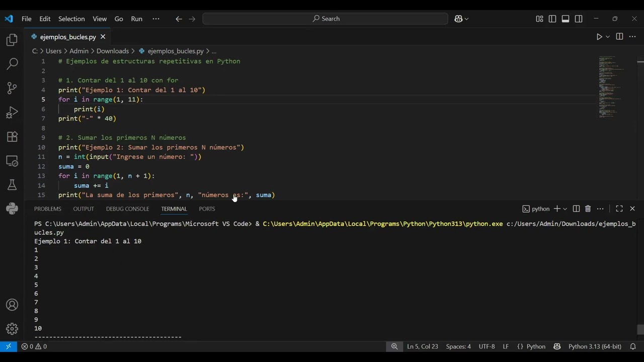Image resolution: width=644 pixels, height=362 pixels.
Task: Click Ln 5, Col 23 status item
Action: click(x=423, y=346)
